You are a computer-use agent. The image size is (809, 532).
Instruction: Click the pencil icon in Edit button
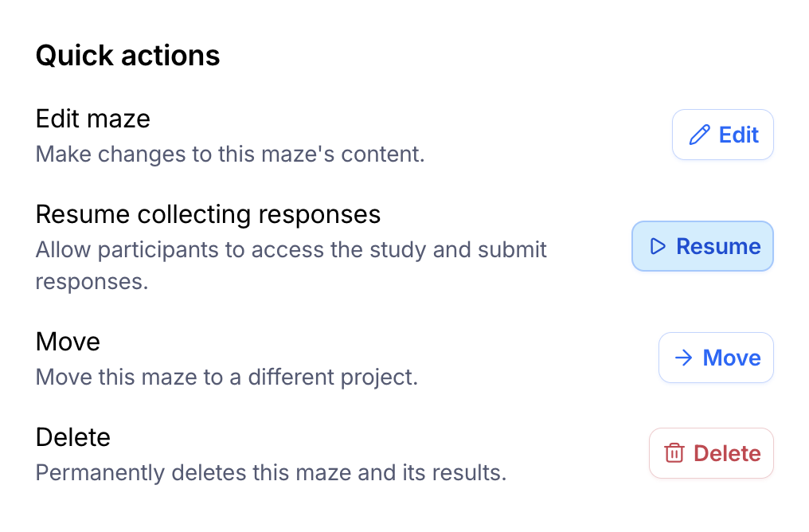(699, 135)
